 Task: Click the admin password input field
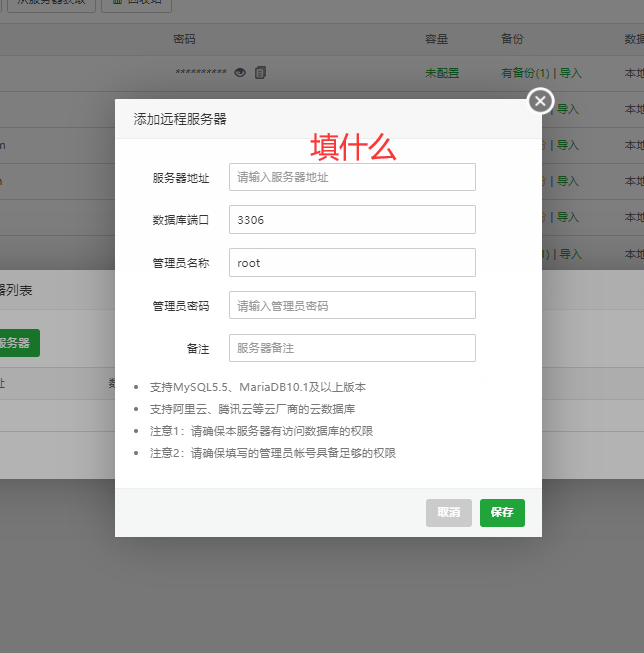click(x=352, y=305)
